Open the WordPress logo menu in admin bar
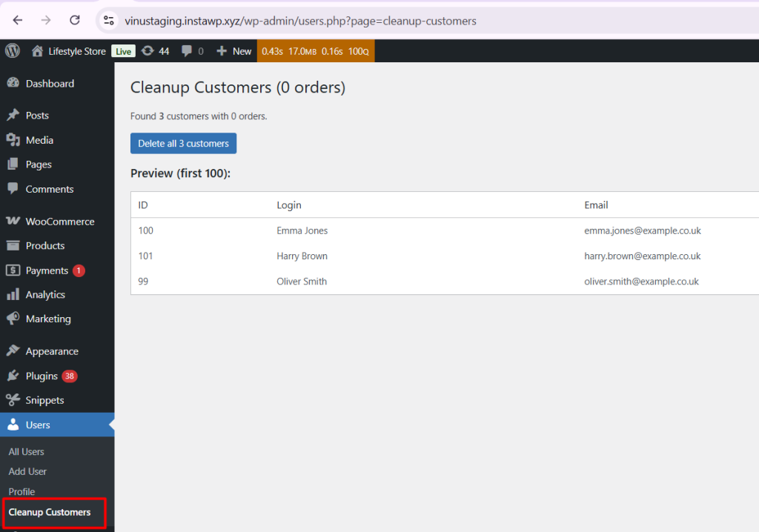The width and height of the screenshot is (759, 532). click(x=11, y=50)
